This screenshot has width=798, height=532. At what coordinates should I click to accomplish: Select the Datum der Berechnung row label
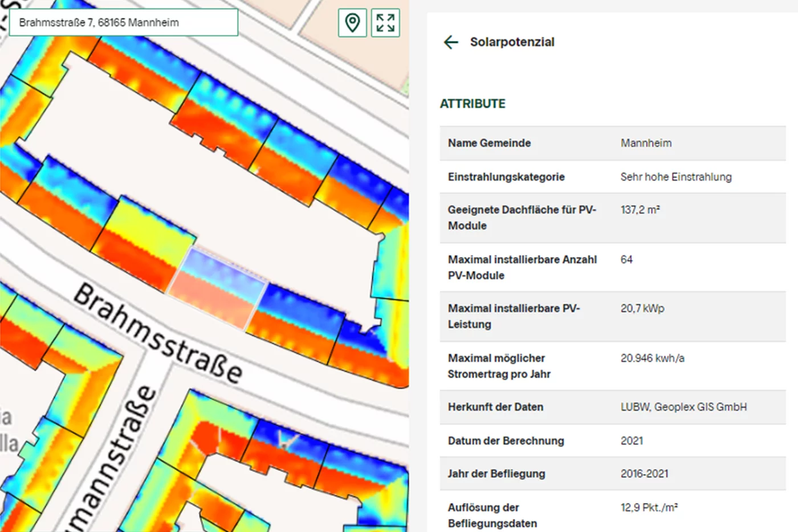tap(506, 440)
